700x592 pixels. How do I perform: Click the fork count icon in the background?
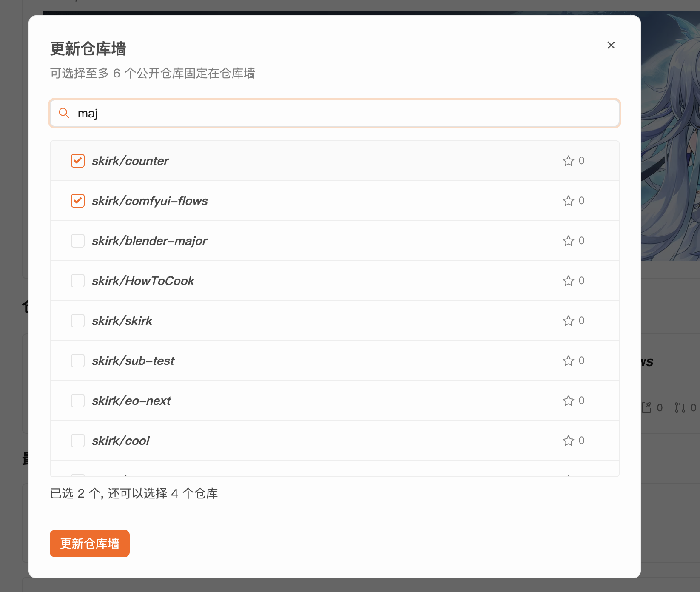pyautogui.click(x=680, y=407)
